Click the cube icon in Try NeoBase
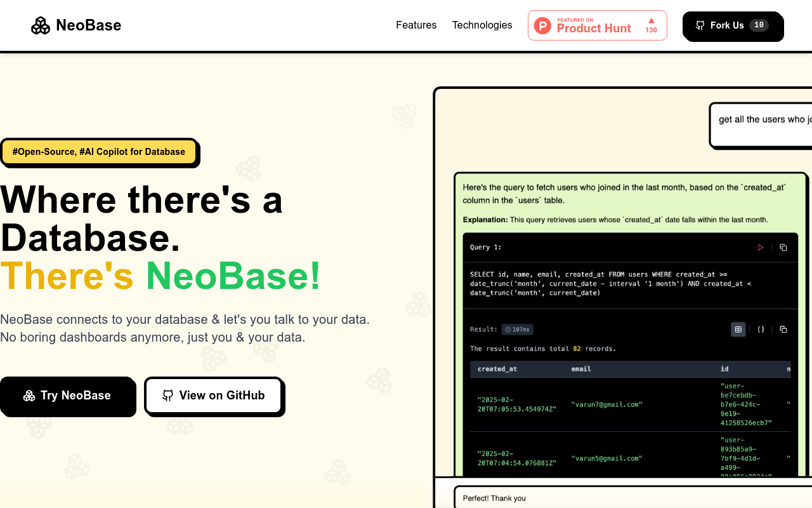Image resolution: width=812 pixels, height=508 pixels. (x=29, y=396)
